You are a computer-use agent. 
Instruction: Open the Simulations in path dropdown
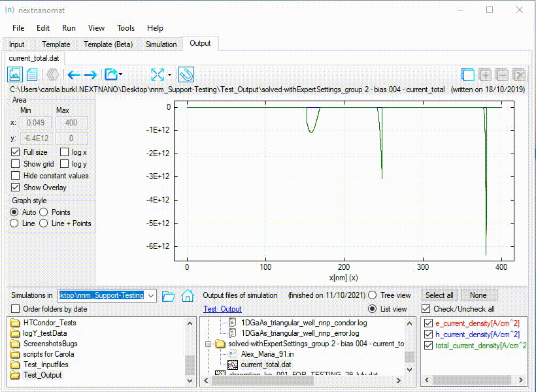pyautogui.click(x=152, y=295)
